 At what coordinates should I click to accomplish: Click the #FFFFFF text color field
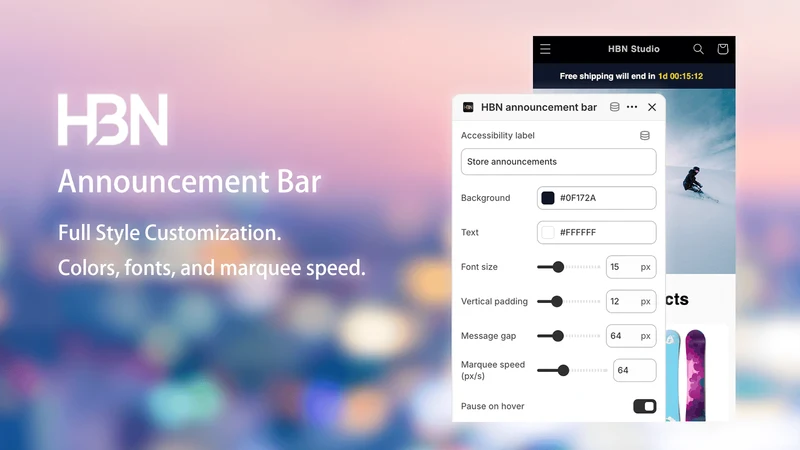pos(596,233)
